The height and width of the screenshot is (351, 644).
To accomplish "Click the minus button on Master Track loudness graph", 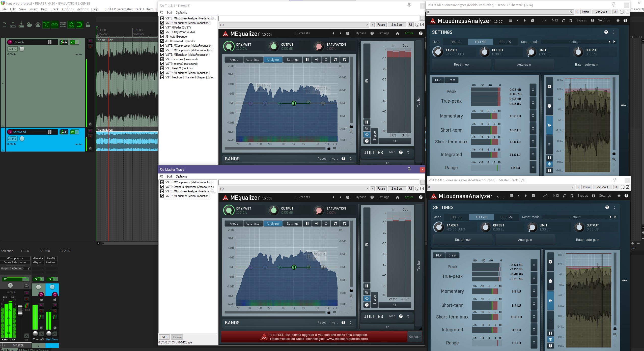I will click(x=550, y=281).
